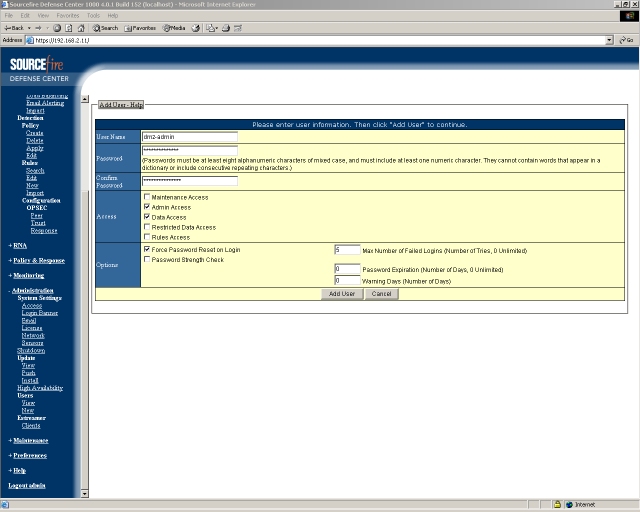Click Logout admin link
Screen dimensions: 640x512
27,485
